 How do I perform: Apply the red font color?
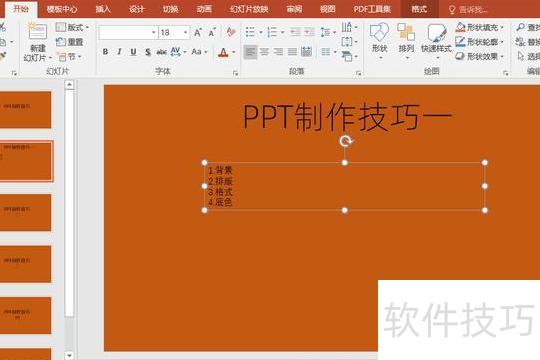point(223,52)
